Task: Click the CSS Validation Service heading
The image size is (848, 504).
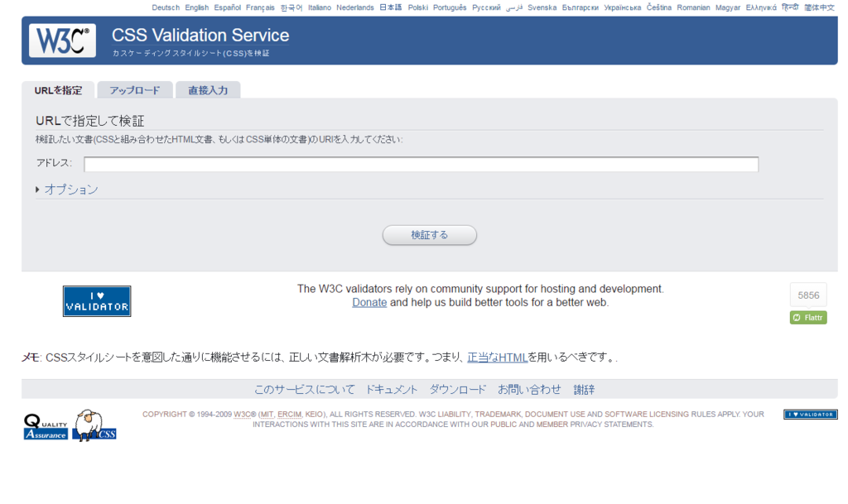Action: click(200, 35)
